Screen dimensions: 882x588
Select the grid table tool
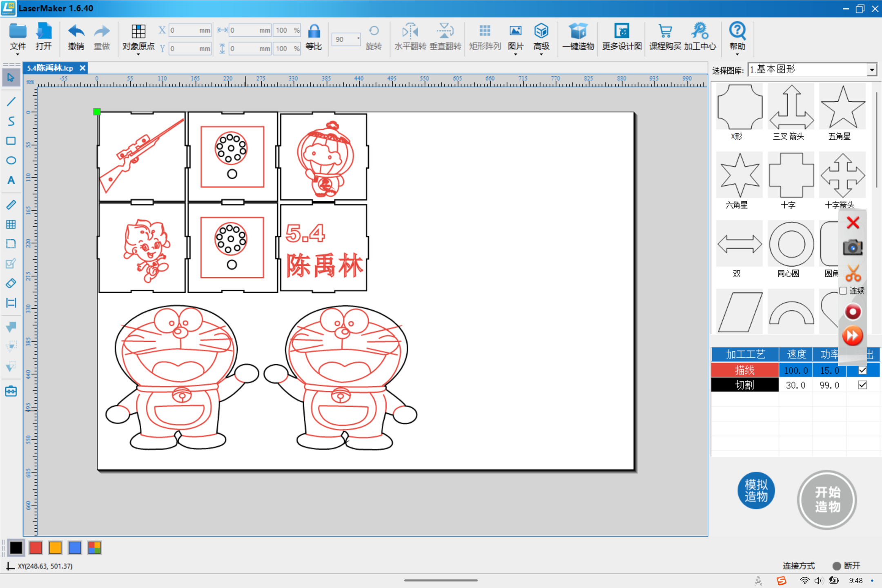(11, 224)
